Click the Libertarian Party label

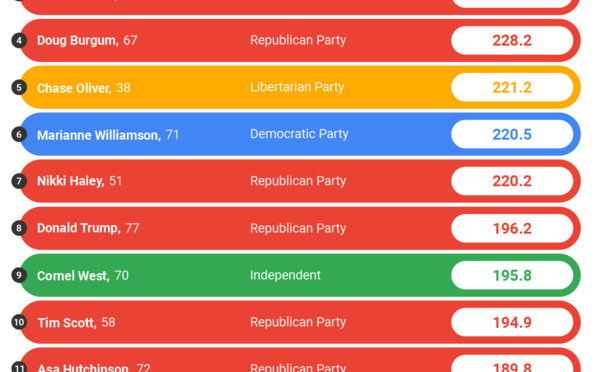tap(297, 87)
